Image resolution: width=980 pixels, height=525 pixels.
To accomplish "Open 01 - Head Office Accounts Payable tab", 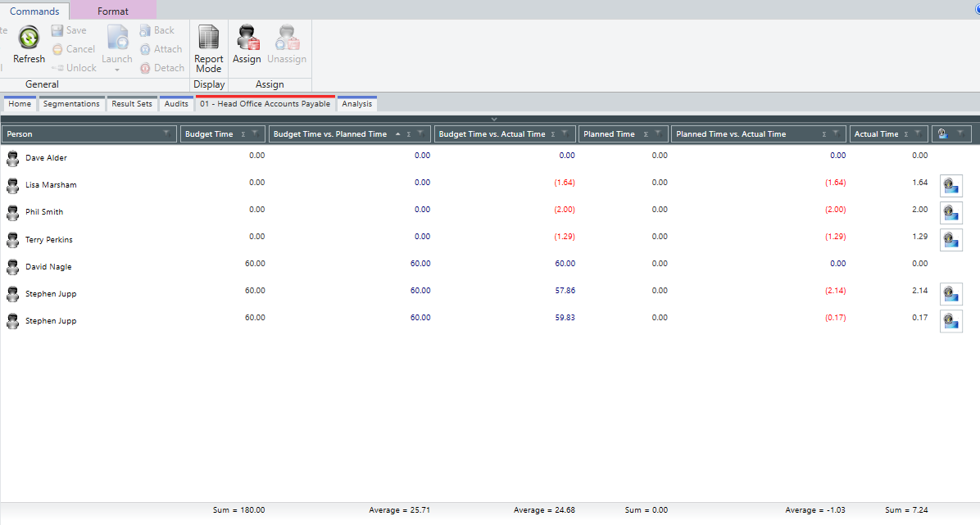I will point(265,104).
